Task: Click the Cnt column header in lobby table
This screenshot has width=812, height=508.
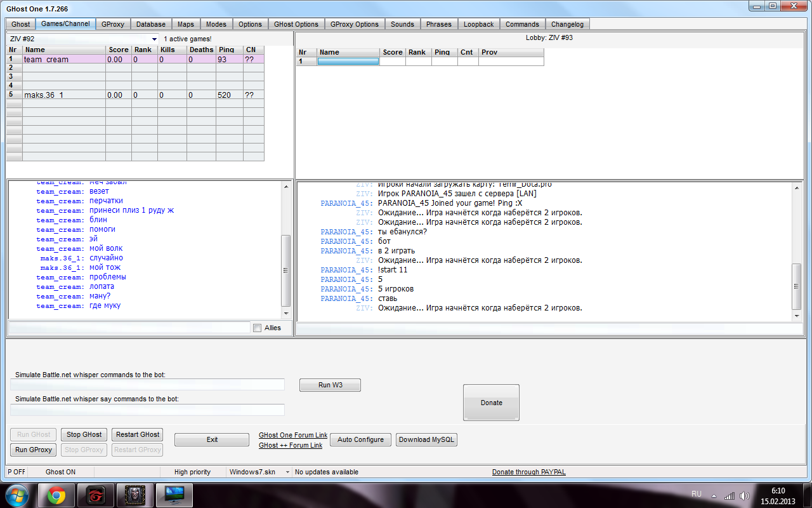Action: pos(468,52)
